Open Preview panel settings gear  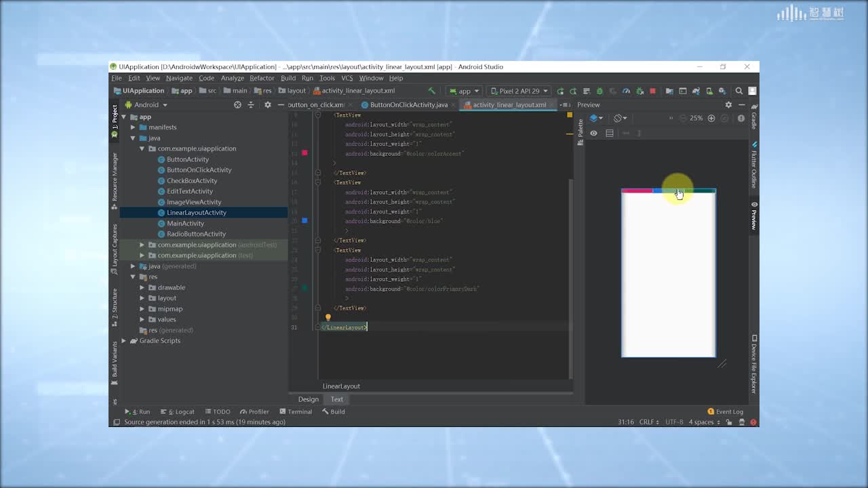(x=728, y=105)
